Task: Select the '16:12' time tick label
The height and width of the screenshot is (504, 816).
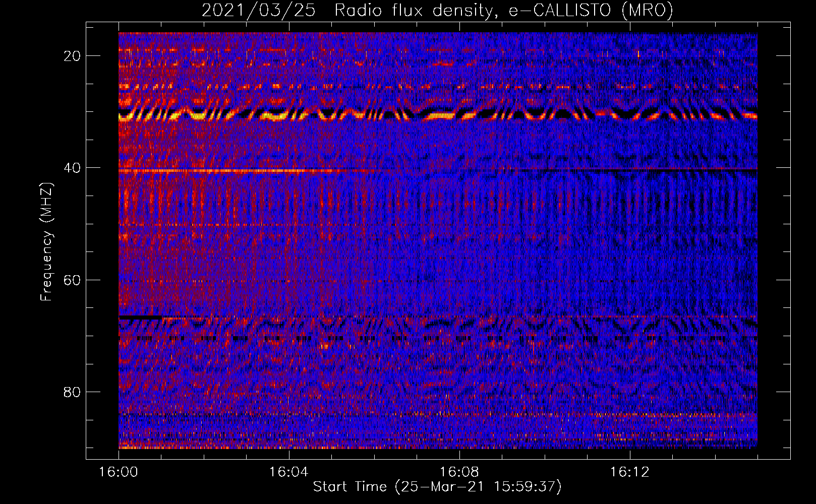Action: tap(630, 472)
